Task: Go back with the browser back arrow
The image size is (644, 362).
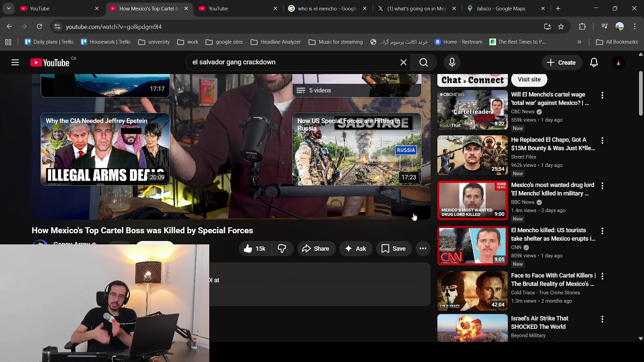Action: point(10,27)
